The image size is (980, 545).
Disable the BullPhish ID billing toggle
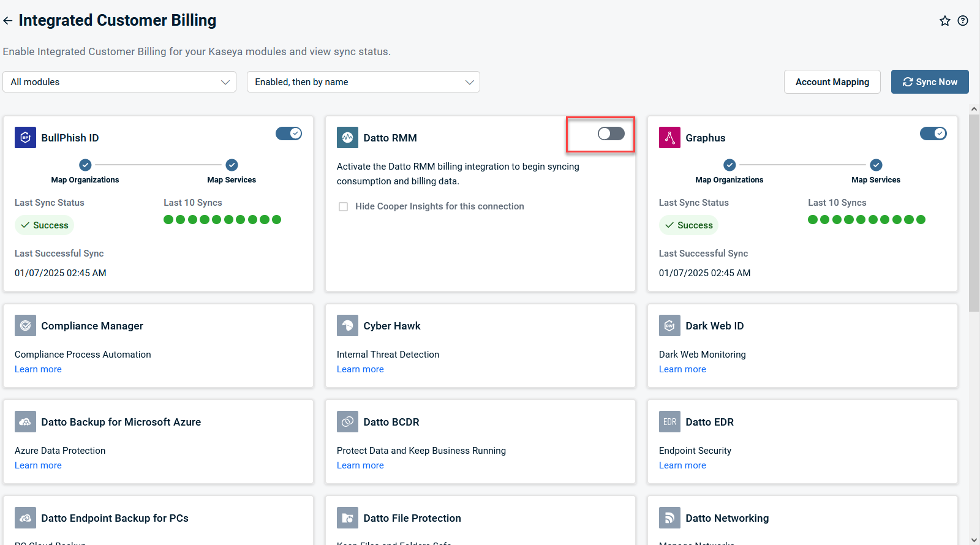pyautogui.click(x=288, y=133)
